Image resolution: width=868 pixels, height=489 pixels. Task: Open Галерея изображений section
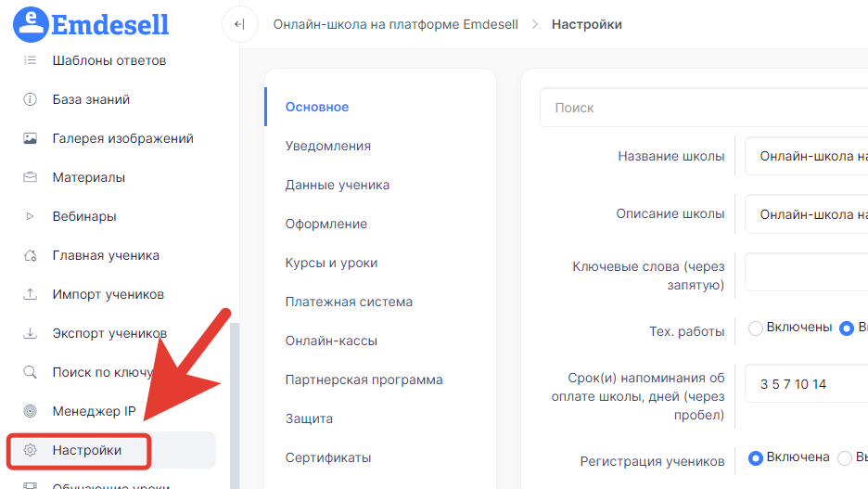tap(123, 138)
